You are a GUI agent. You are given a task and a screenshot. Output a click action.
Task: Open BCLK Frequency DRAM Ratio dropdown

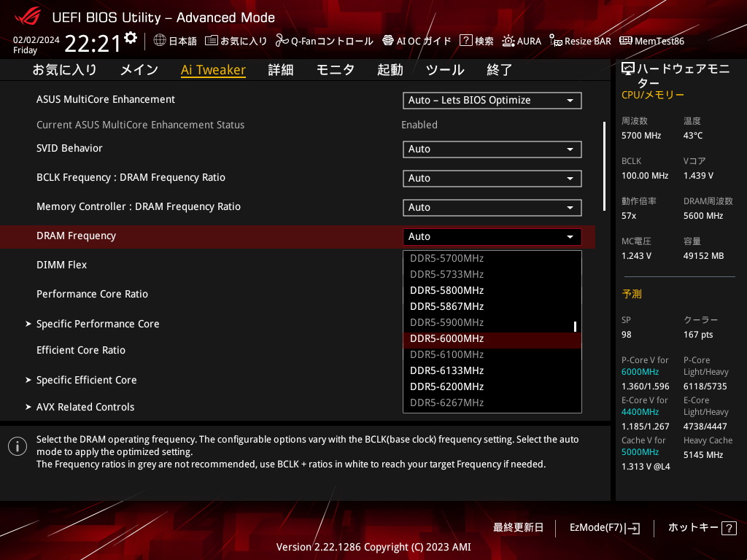click(492, 178)
